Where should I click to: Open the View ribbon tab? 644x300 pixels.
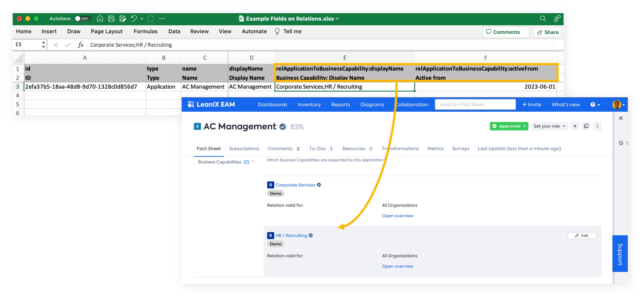pyautogui.click(x=225, y=31)
